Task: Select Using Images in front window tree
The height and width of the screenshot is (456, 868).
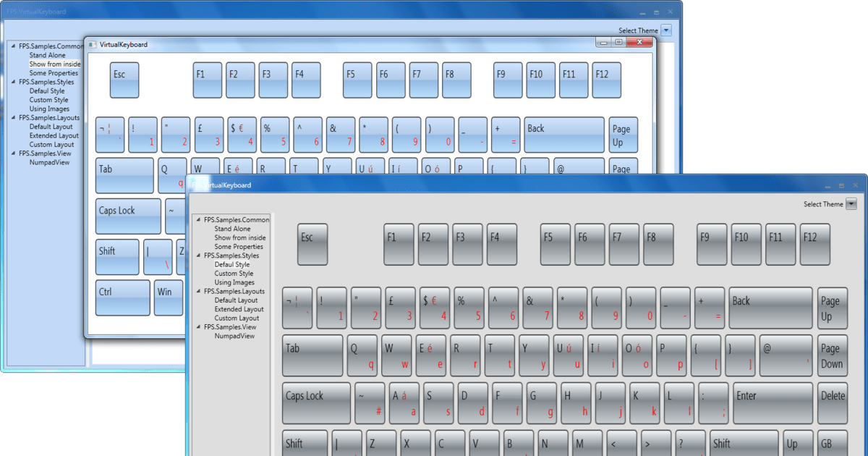Action: point(234,282)
